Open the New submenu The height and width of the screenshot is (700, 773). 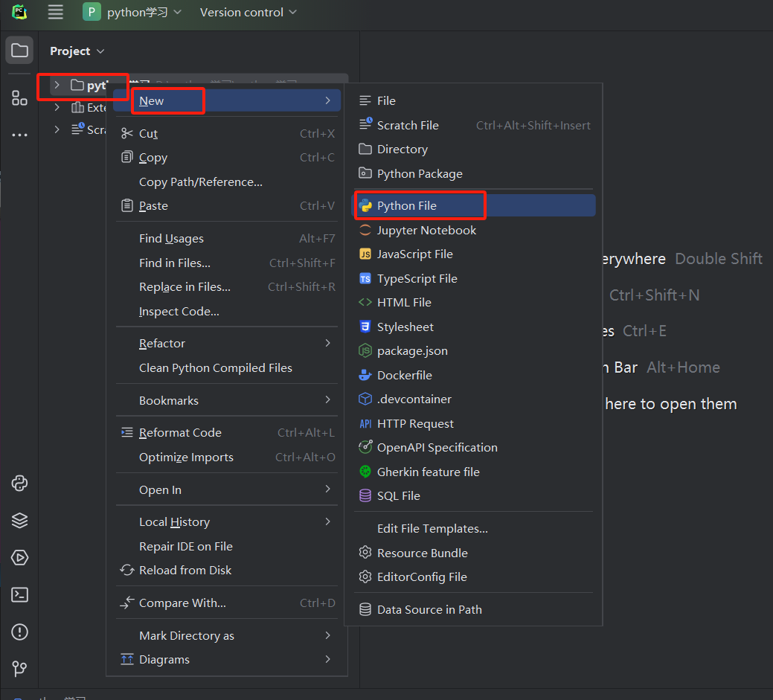tap(227, 100)
